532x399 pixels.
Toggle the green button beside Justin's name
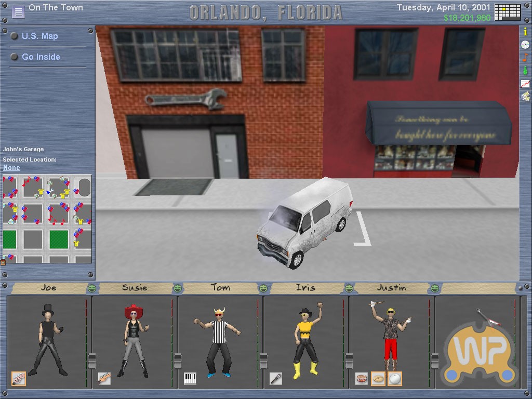click(435, 288)
